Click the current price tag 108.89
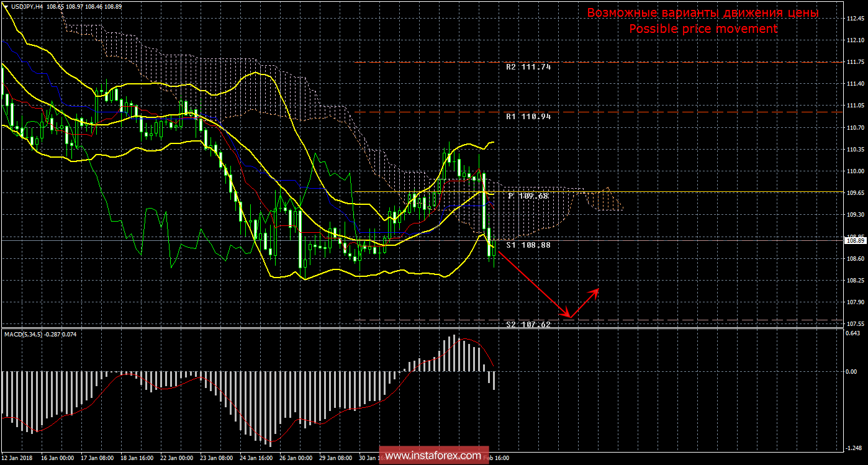Image resolution: width=868 pixels, height=465 pixels. (855, 240)
